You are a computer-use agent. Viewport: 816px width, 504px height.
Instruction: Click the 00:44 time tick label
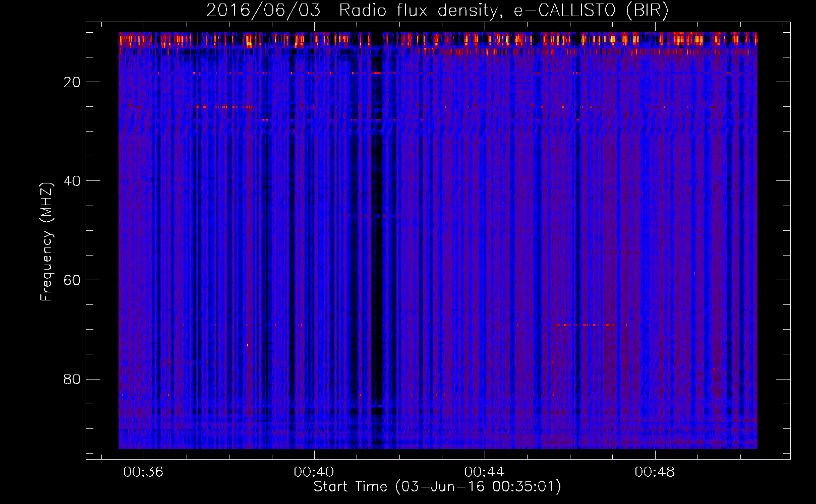tap(484, 472)
